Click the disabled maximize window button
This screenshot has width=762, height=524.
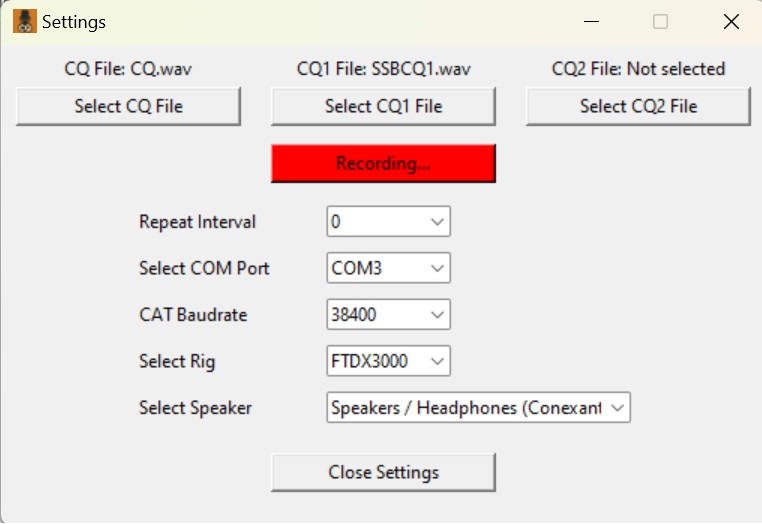[x=660, y=22]
